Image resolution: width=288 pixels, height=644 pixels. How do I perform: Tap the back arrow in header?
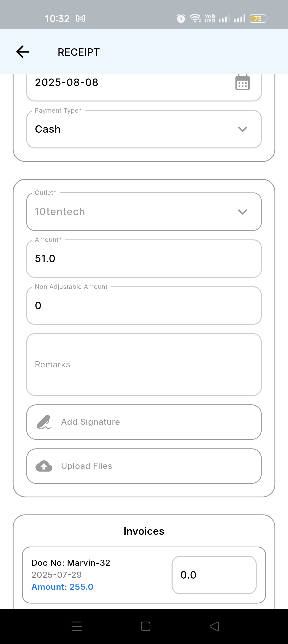click(23, 52)
